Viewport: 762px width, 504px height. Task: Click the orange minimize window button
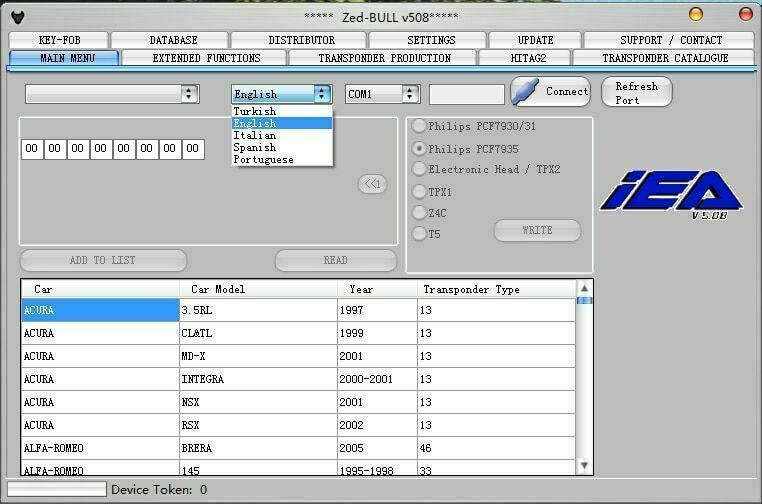[696, 14]
